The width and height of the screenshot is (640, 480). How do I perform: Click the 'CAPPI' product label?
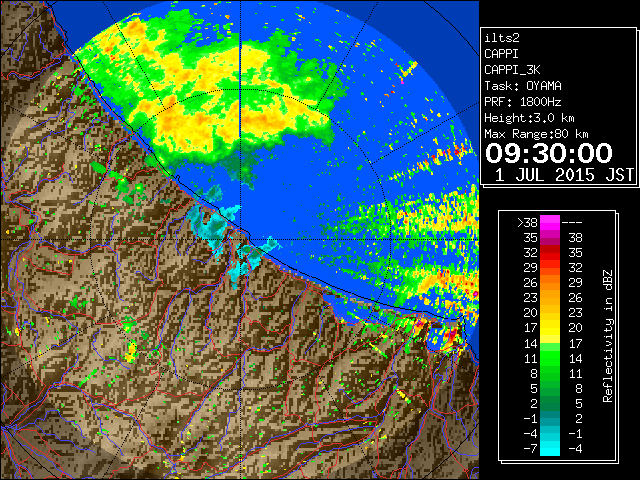[x=501, y=54]
